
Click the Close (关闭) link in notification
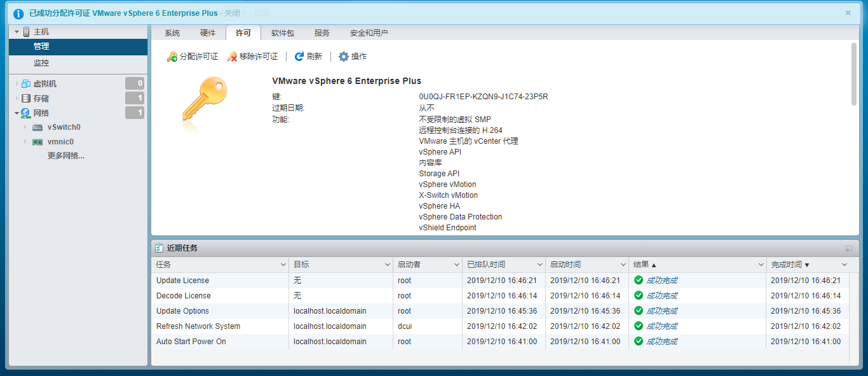click(x=232, y=13)
